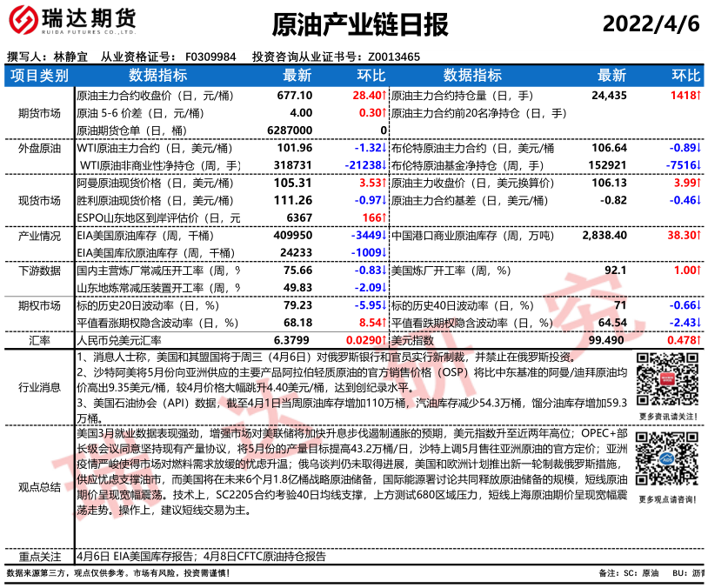Click the 重点关注 row label

click(39, 556)
